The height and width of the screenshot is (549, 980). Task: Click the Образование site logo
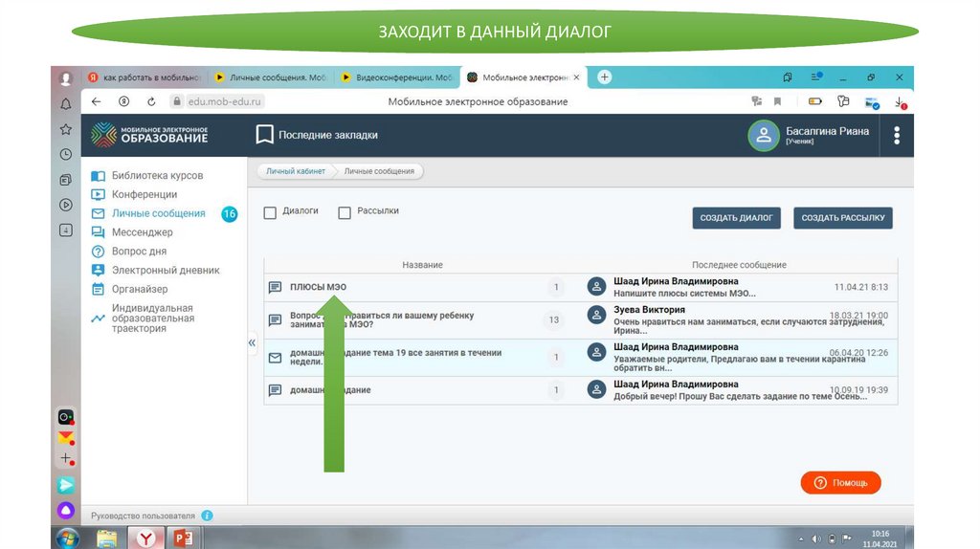[x=149, y=134]
